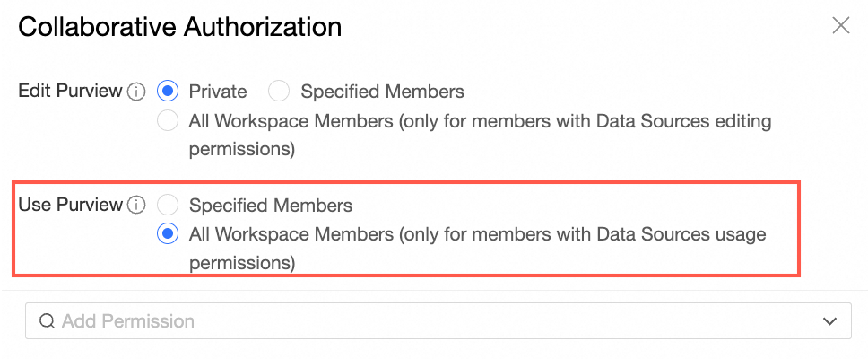This screenshot has width=868, height=359.
Task: Click the Edit Purview label
Action: coord(71,92)
